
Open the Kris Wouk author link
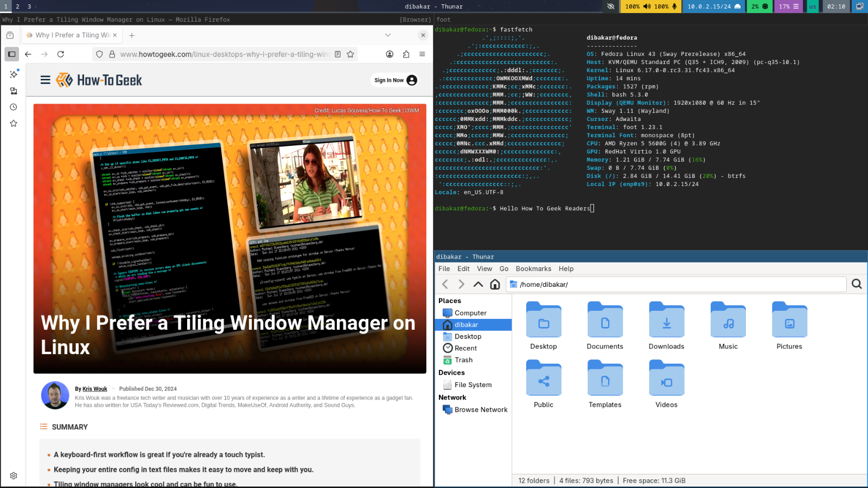[94, 389]
